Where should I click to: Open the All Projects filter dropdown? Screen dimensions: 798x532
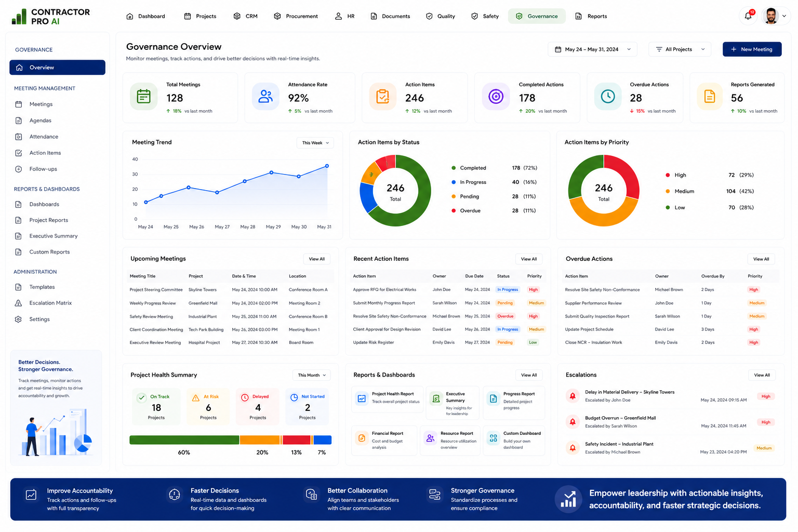680,49
